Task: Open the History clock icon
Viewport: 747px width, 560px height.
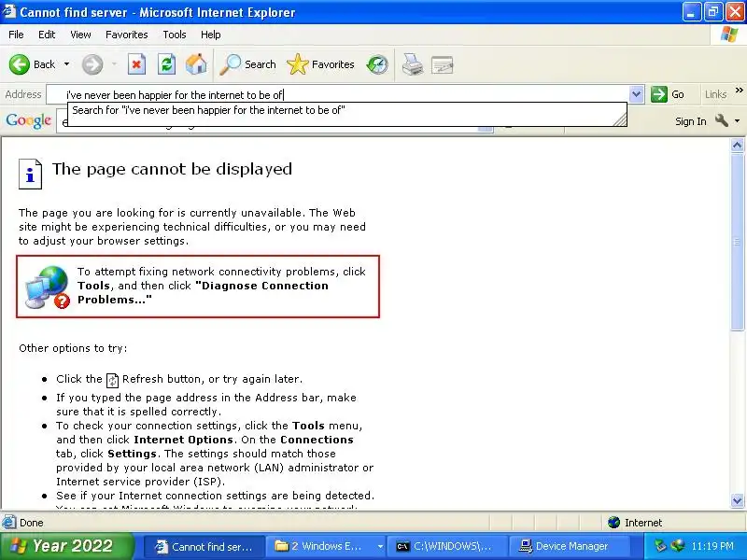Action: [x=377, y=64]
